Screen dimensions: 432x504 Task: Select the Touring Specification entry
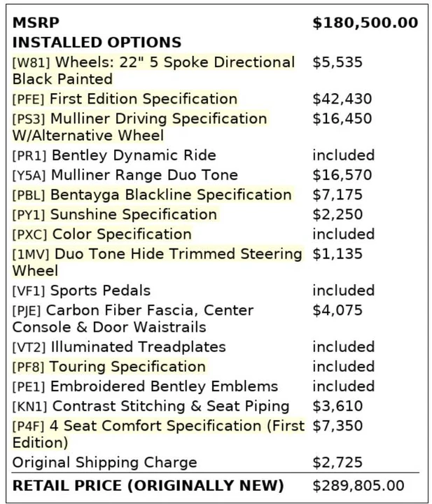(109, 366)
